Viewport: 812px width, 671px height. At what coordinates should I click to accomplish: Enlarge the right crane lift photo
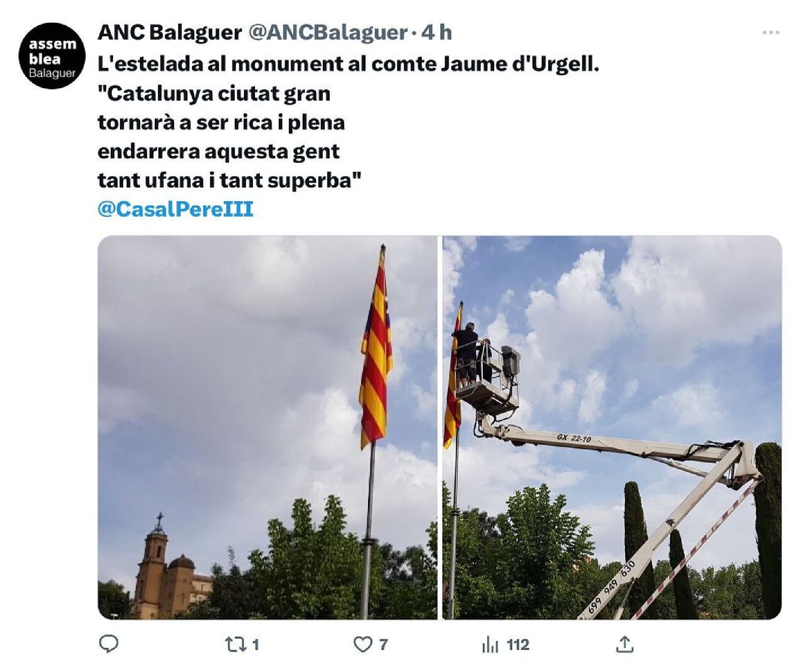point(612,427)
